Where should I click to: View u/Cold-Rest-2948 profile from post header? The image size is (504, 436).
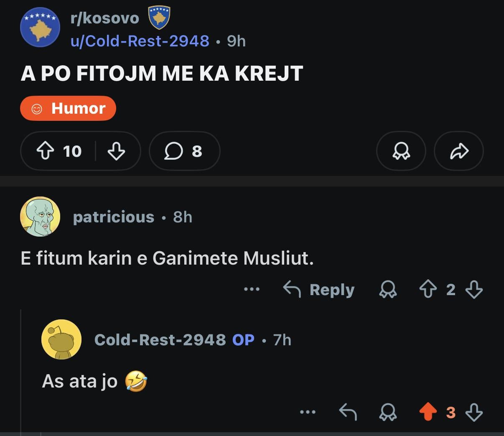pyautogui.click(x=140, y=41)
